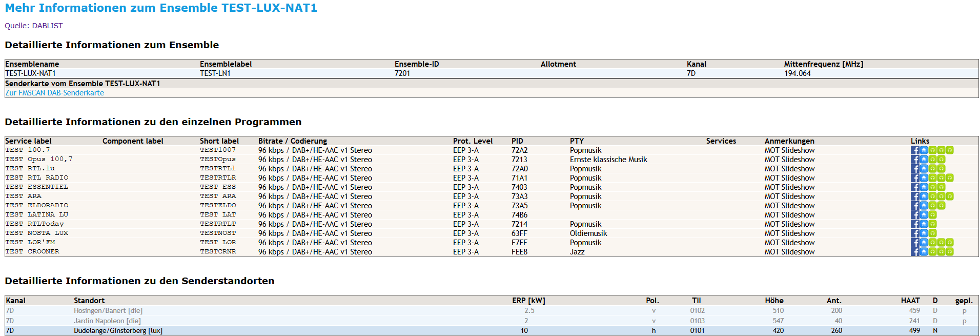Image resolution: width=980 pixels, height=336 pixels.
Task: Open Facebook link for TEST RTL RADIO
Action: 915,178
